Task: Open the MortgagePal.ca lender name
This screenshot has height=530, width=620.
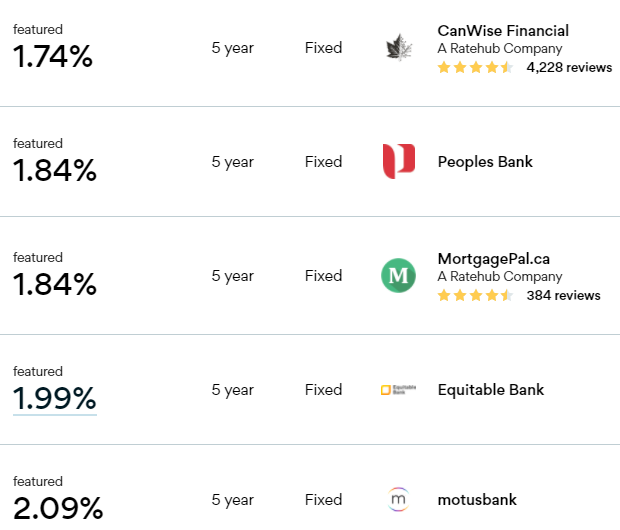Action: pyautogui.click(x=493, y=259)
